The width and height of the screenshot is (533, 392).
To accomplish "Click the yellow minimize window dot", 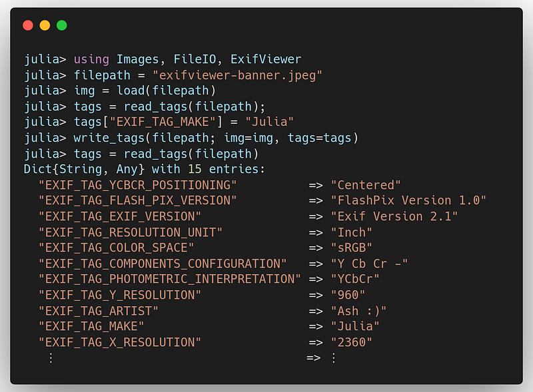I will point(45,25).
